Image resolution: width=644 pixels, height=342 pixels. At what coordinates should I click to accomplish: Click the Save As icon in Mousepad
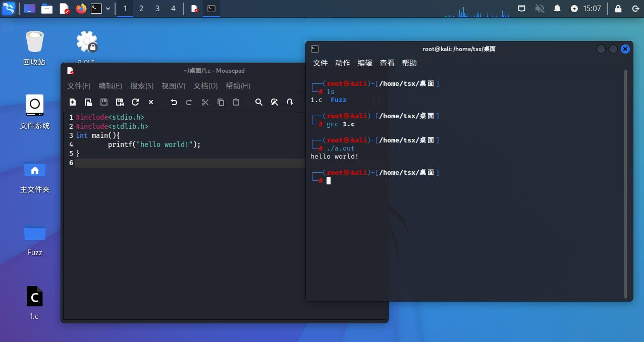(x=120, y=102)
